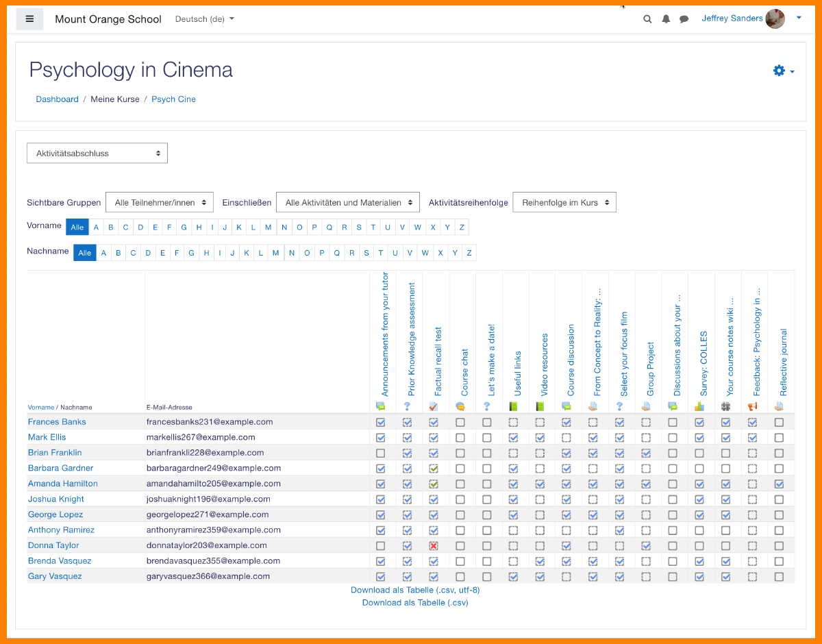Toggle Donna Taylor Announcements completion checkbox
The height and width of the screenshot is (644, 822).
[381, 546]
